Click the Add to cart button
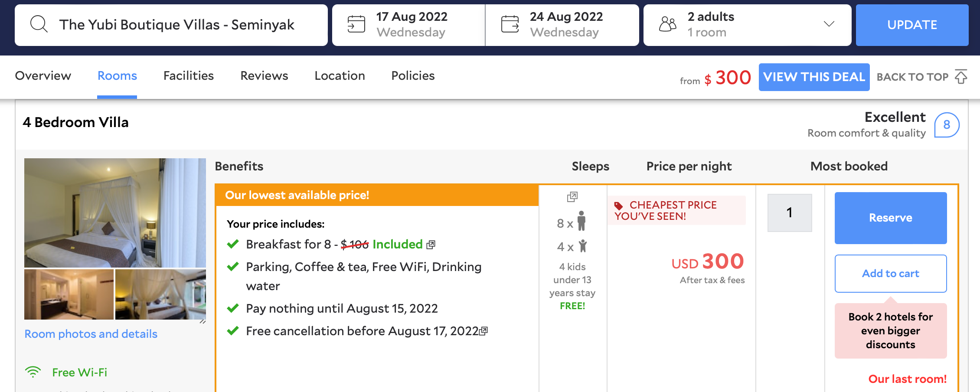This screenshot has height=392, width=980. (891, 274)
